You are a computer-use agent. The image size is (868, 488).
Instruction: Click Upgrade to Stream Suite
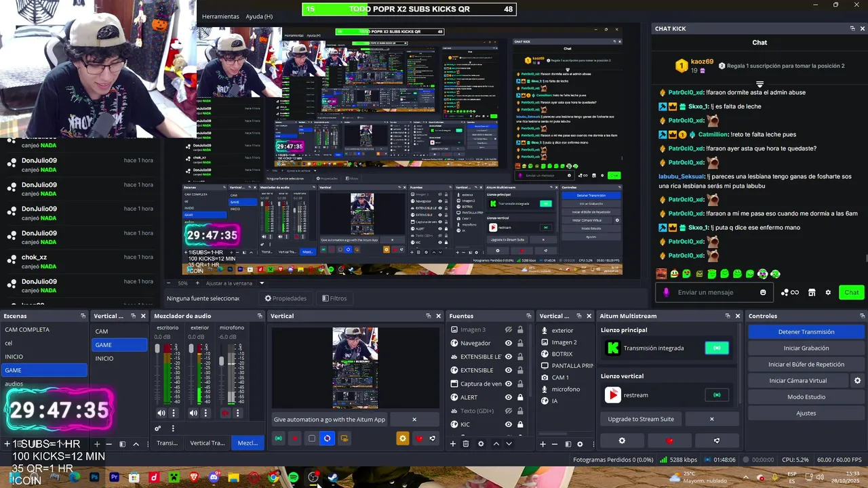pyautogui.click(x=641, y=419)
